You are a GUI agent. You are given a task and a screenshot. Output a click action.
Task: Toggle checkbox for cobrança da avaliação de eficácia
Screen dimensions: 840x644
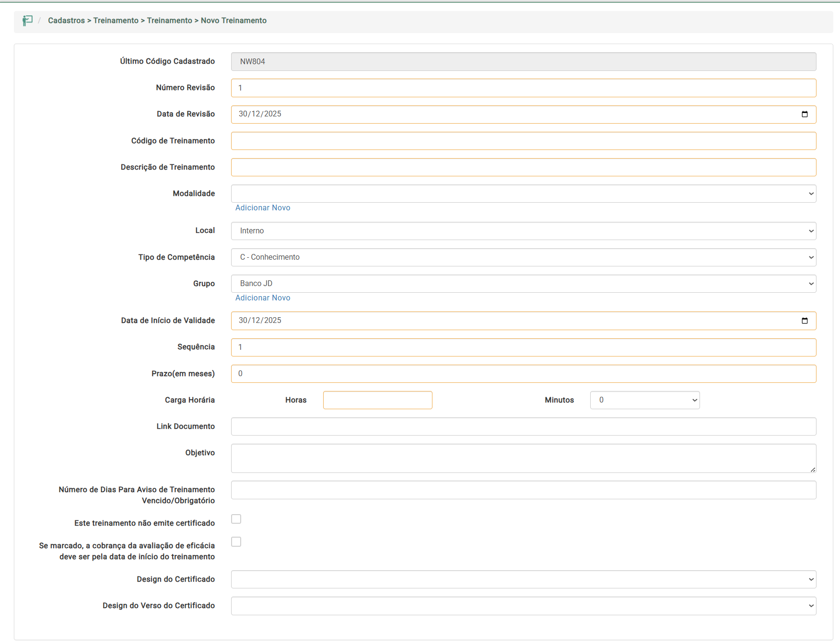click(x=236, y=541)
